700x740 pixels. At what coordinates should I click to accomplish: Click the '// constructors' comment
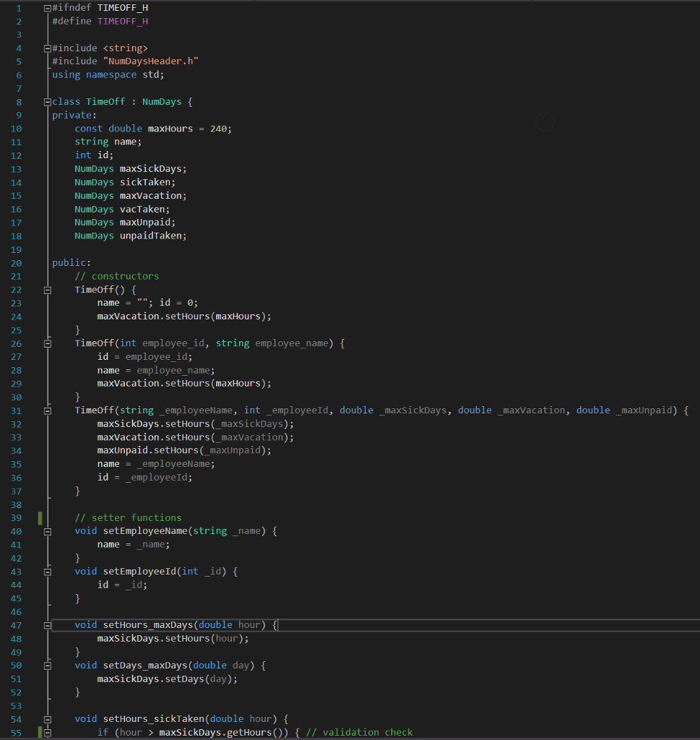pos(116,276)
